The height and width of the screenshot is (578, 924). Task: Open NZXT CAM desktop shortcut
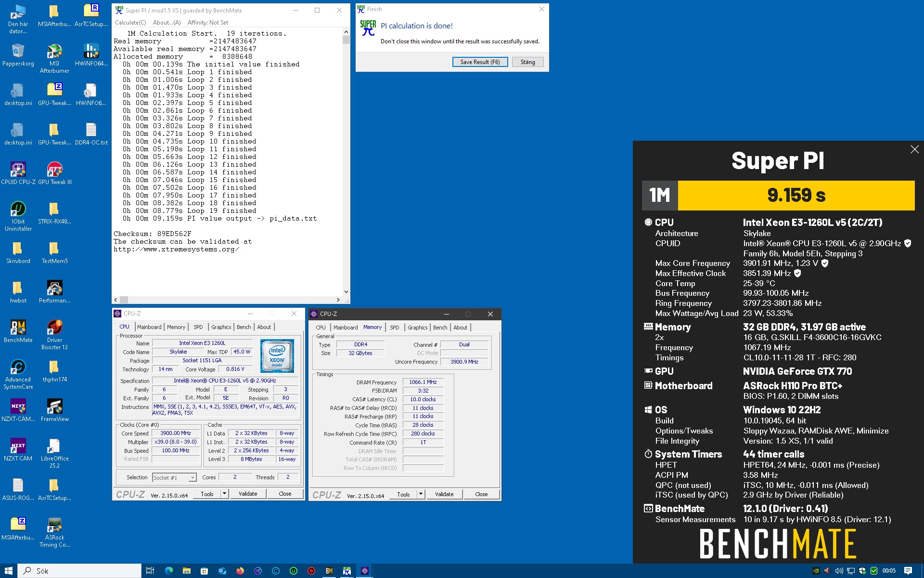coord(18,450)
